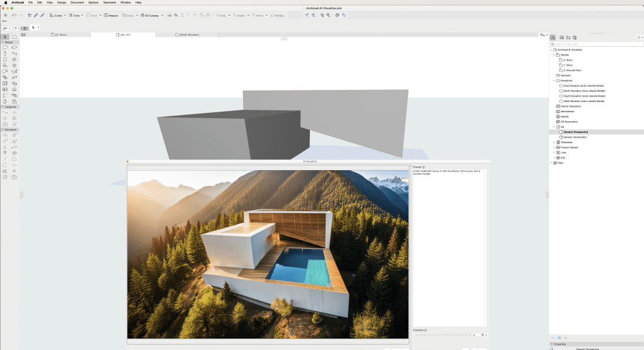Click the Measure tool in toolbar
This screenshot has height=350, width=644.
pos(112,14)
